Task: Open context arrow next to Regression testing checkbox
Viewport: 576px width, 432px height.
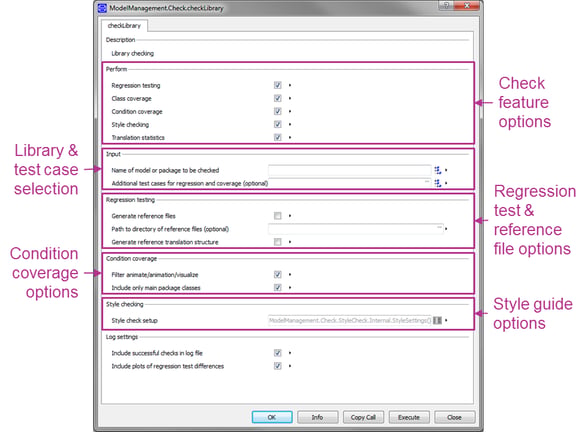Action: click(290, 85)
